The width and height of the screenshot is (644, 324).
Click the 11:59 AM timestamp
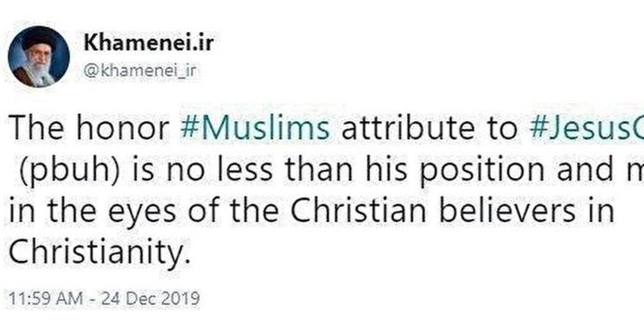coord(45,299)
